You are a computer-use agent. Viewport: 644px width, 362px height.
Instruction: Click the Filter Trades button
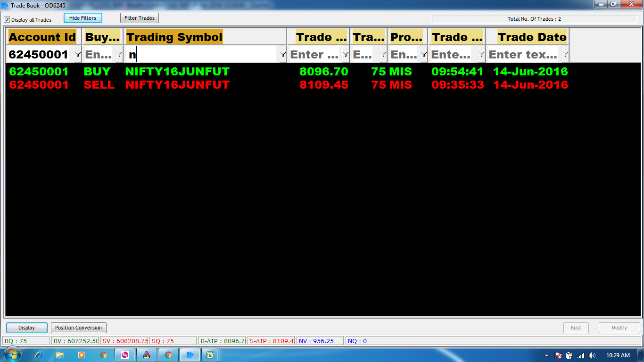point(140,18)
